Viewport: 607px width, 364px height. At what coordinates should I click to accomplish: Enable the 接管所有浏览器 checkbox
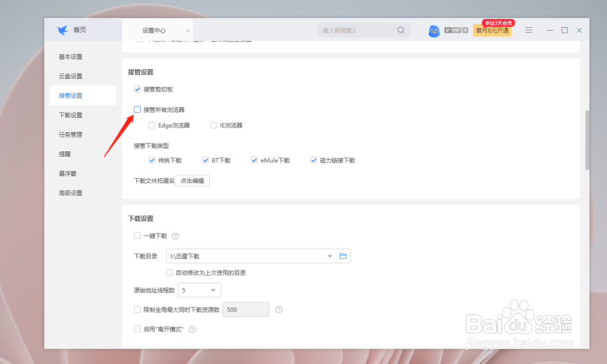point(137,109)
